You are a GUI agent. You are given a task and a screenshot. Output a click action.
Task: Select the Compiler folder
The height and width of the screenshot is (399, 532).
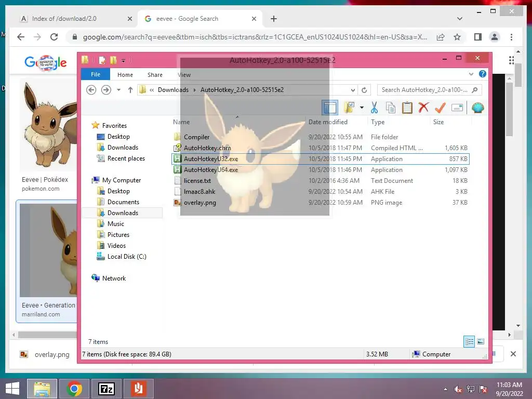pyautogui.click(x=196, y=137)
